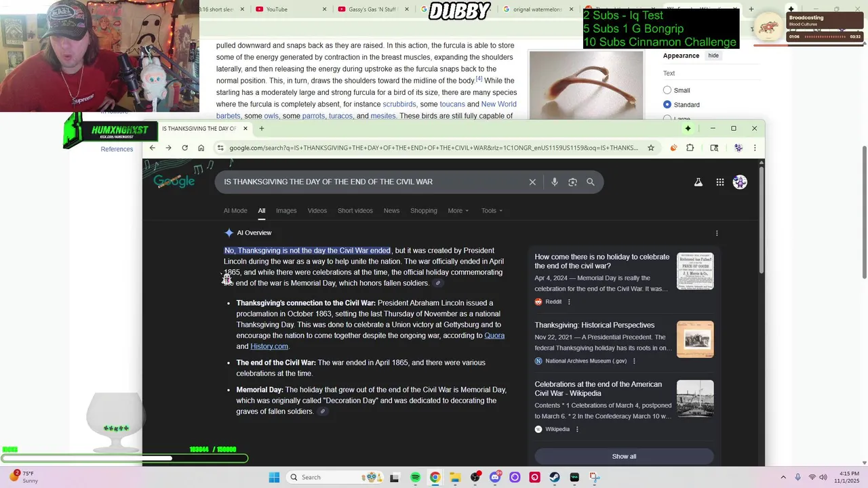The image size is (868, 488).
Task: Open the Chrome Extensions puzzle icon
Action: coord(690,148)
